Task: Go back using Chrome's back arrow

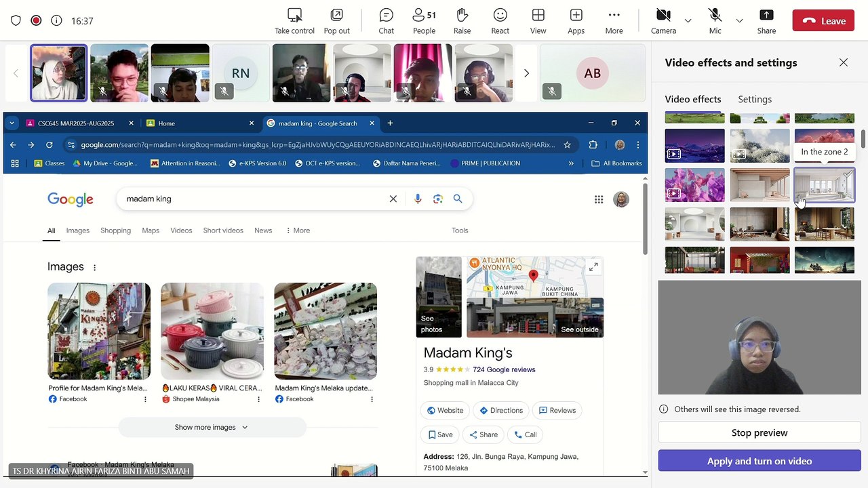Action: tap(13, 144)
